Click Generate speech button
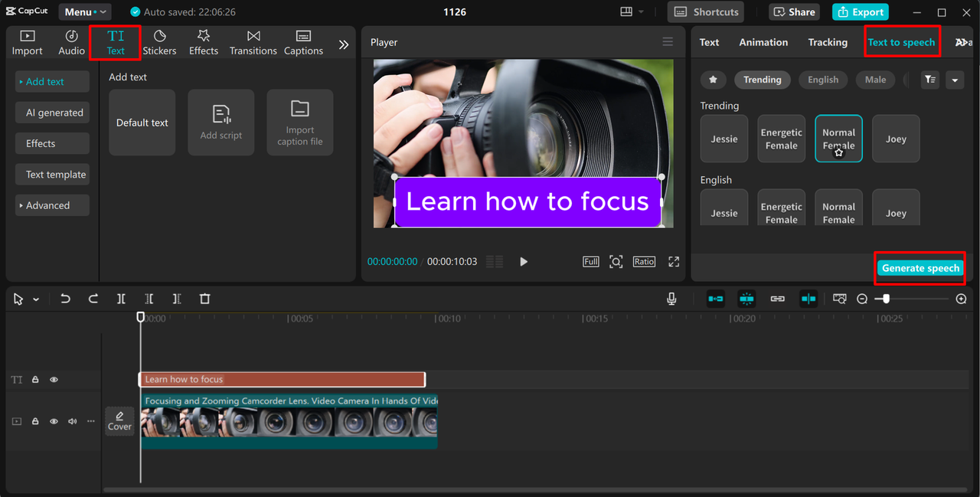 [x=920, y=268]
